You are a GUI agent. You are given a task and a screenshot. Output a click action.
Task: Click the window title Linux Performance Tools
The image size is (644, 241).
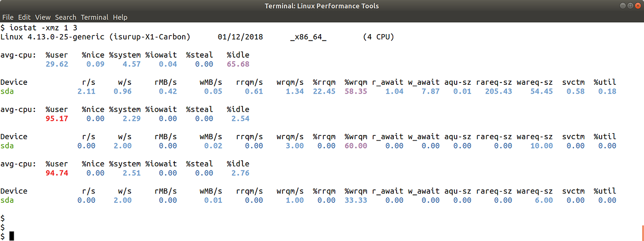click(x=322, y=6)
